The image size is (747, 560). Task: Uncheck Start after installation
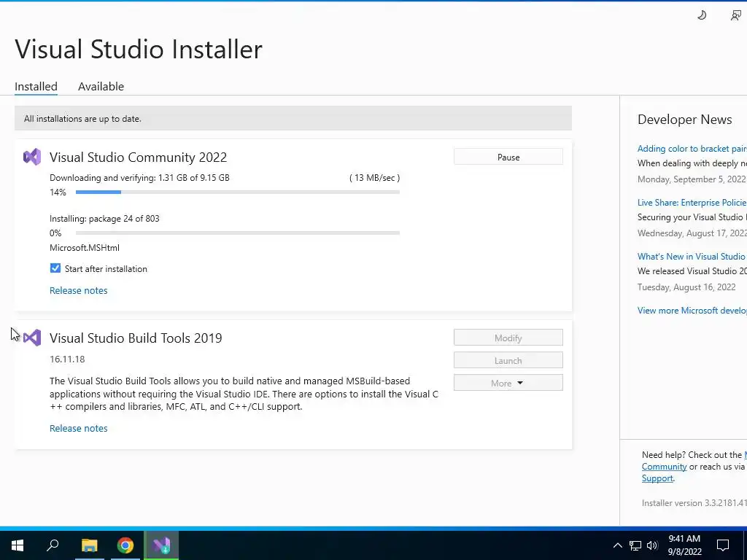point(55,268)
